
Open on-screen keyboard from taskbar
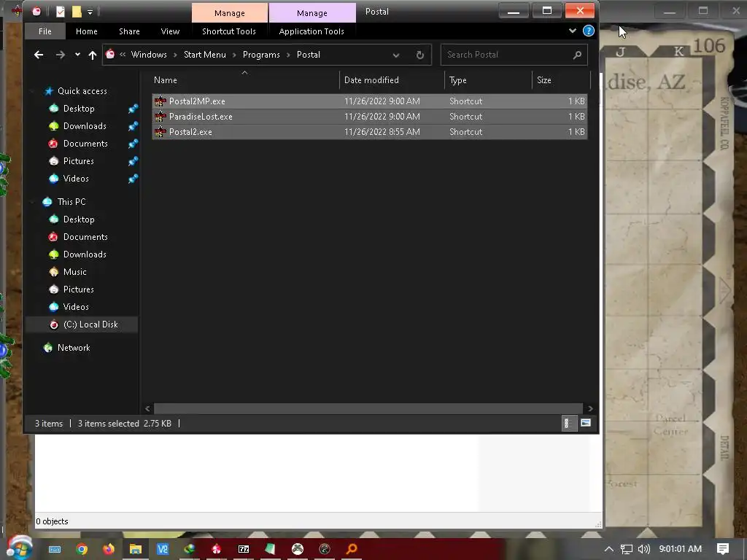pos(55,549)
